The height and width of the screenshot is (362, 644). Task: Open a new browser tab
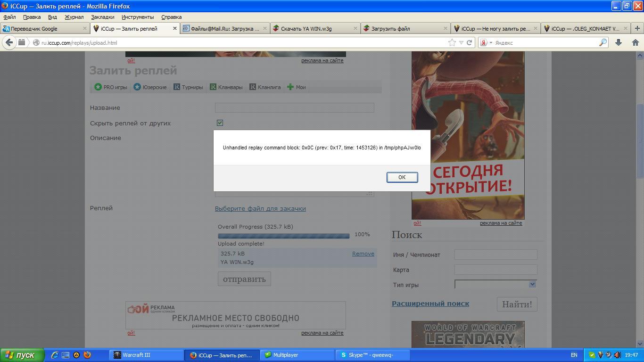637,28
